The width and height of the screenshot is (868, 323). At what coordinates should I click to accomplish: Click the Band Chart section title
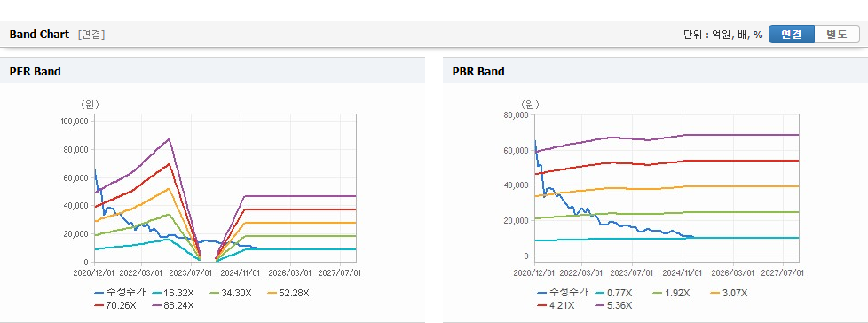click(39, 35)
